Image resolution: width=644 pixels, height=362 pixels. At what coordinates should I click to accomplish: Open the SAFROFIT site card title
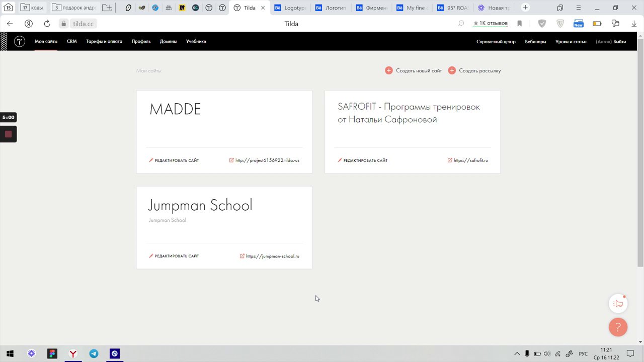pos(409,113)
